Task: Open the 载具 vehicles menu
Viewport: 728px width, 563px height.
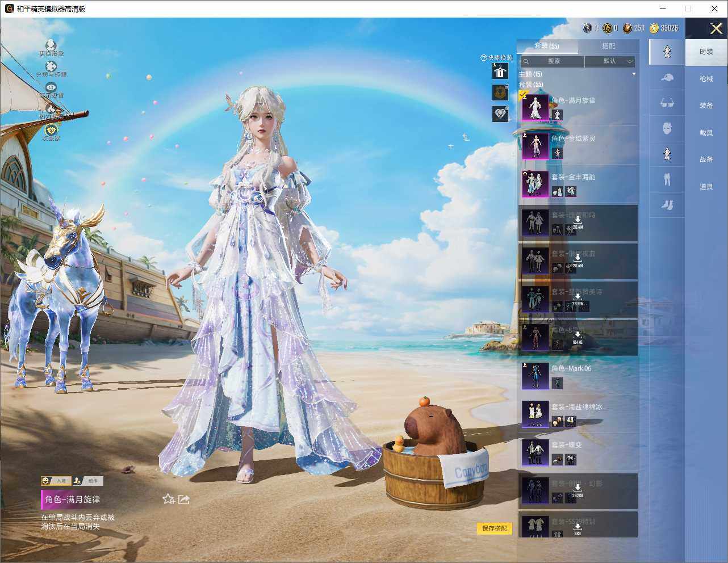Action: 706,133
